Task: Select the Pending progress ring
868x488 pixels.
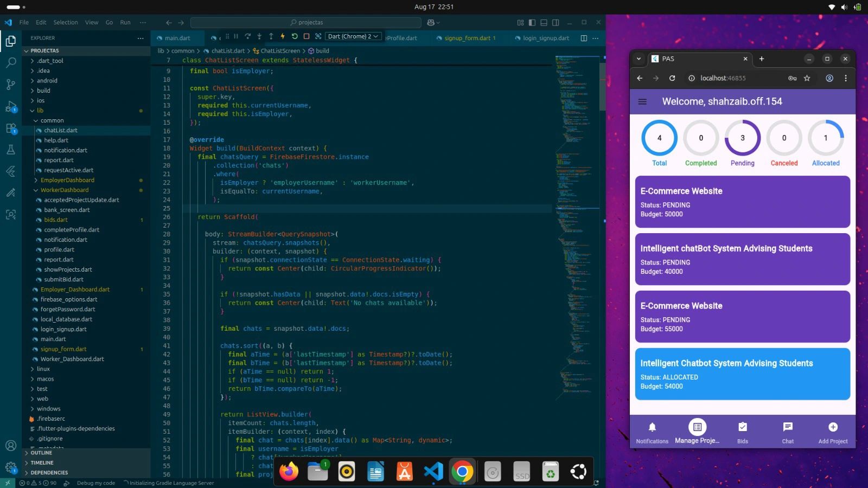Action: [x=742, y=138]
